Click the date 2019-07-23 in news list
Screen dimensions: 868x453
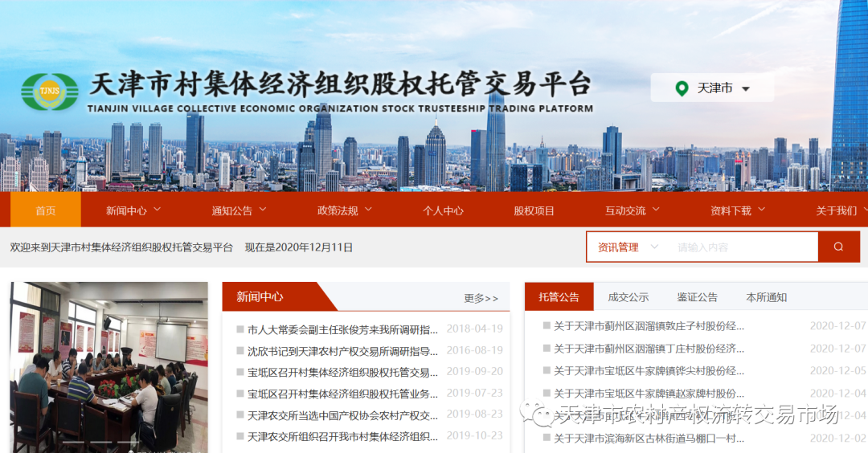(475, 393)
